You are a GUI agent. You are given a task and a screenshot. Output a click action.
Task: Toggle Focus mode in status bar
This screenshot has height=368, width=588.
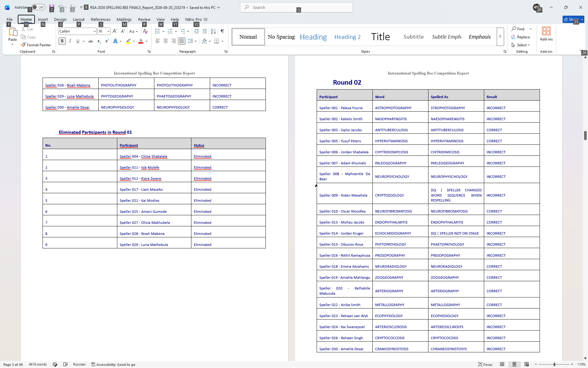[485, 364]
